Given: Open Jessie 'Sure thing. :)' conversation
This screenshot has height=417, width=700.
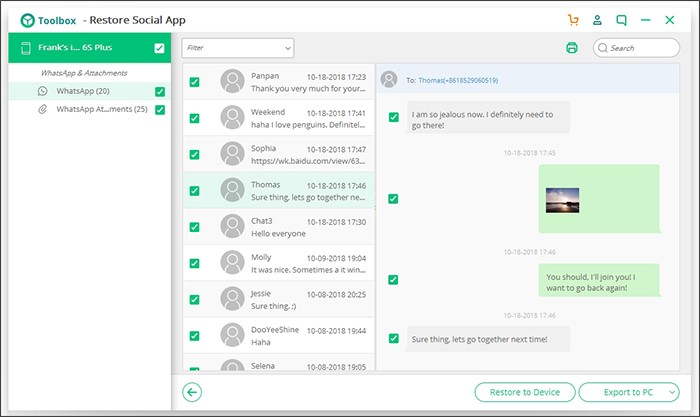Looking at the screenshot, I should tap(274, 306).
